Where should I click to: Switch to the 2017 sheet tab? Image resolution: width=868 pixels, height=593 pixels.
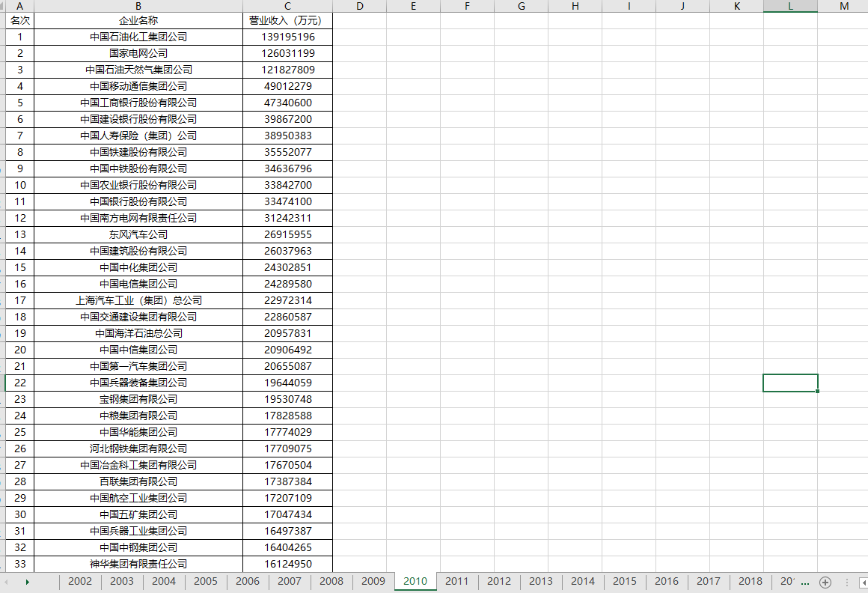[x=709, y=581]
